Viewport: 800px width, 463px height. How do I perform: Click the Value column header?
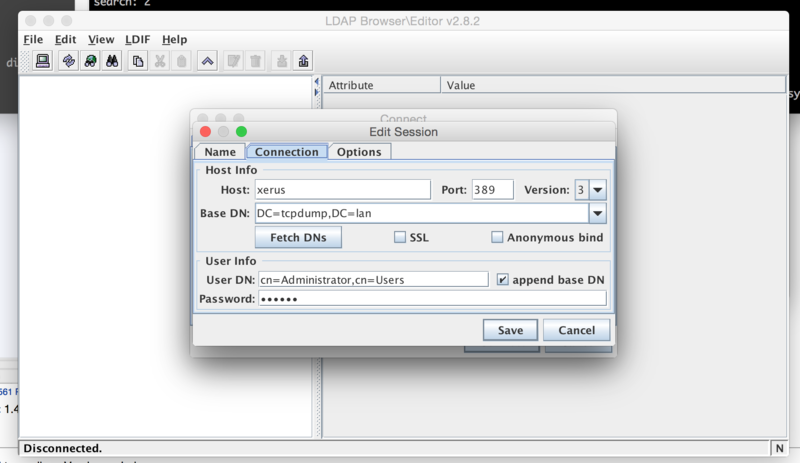(614, 85)
